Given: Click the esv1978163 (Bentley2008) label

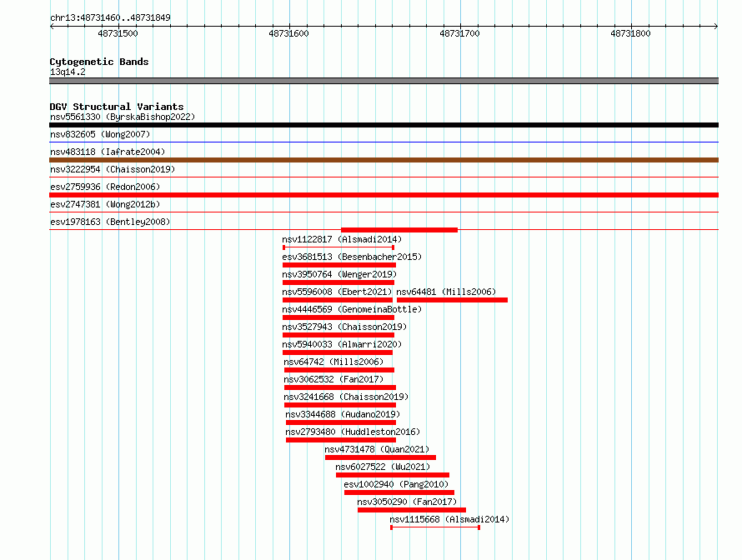Looking at the screenshot, I should coord(110,222).
